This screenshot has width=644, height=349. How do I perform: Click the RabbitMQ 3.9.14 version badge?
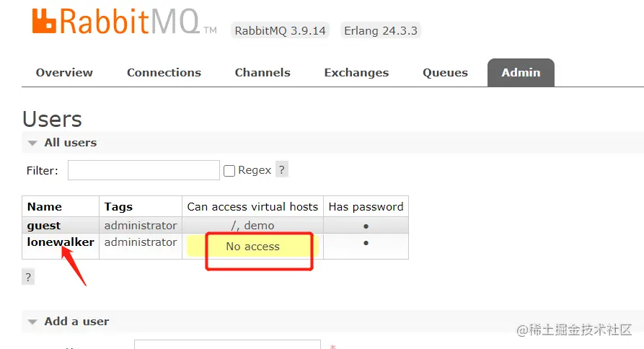point(280,31)
